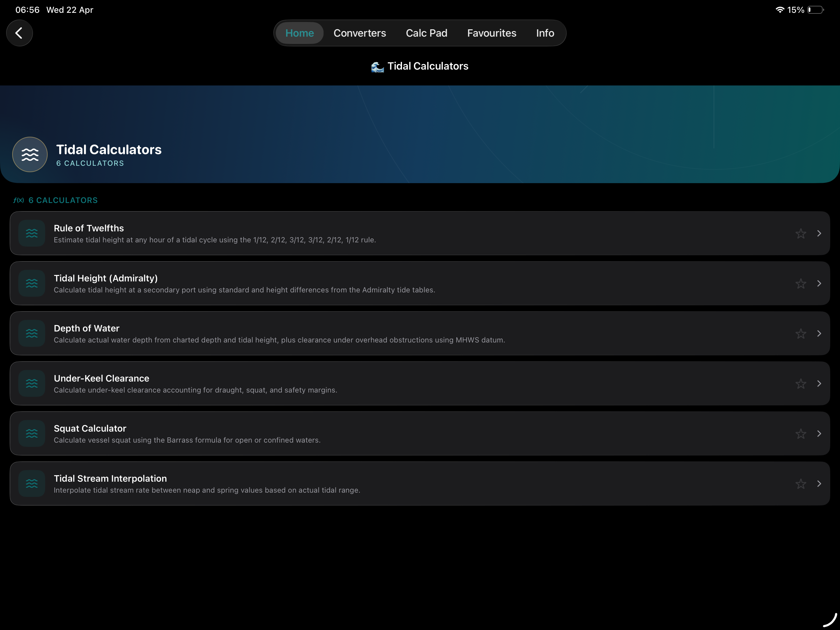Click the f(x) function icon
Viewport: 840px width, 630px height.
19,200
